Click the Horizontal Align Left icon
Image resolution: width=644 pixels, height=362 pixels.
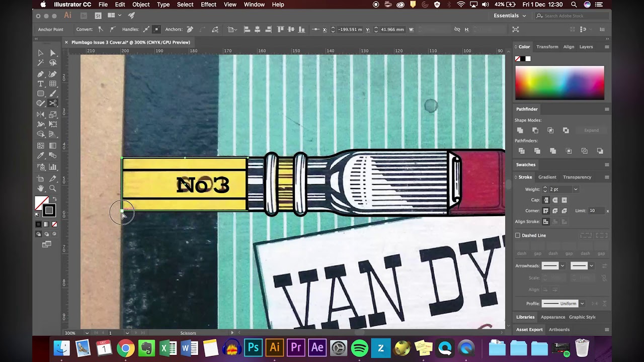(x=247, y=30)
